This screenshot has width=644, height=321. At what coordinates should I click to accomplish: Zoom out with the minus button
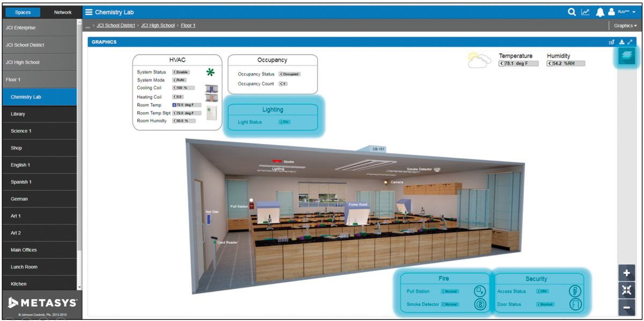point(626,308)
